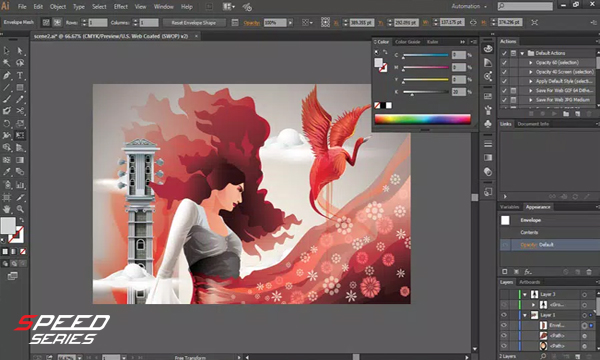600x360 pixels.
Task: Click Create New Set folder in Actions
Action: (566, 114)
